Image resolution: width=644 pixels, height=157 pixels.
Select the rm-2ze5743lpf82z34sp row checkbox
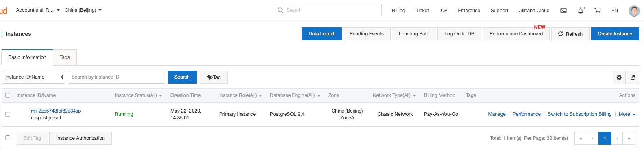[8, 114]
